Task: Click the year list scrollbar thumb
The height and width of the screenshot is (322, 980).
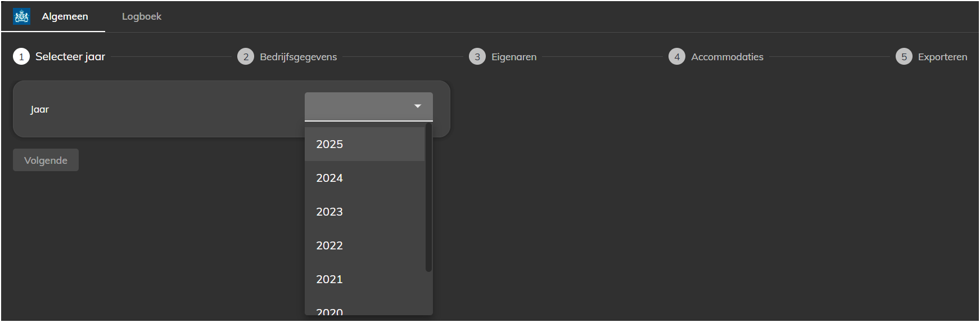Action: click(428, 197)
